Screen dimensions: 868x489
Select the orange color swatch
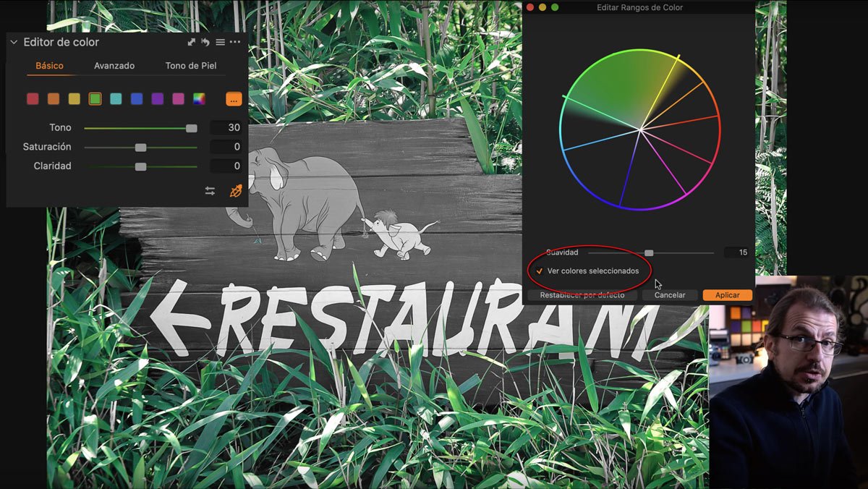click(54, 99)
